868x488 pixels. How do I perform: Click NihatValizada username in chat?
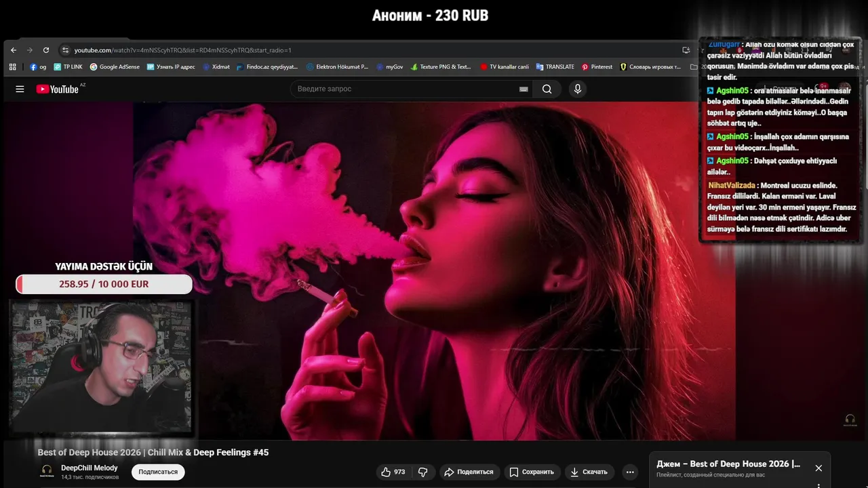pos(732,185)
